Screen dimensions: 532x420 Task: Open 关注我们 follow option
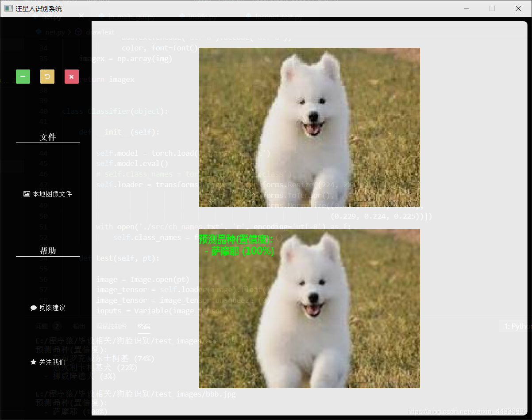point(48,362)
